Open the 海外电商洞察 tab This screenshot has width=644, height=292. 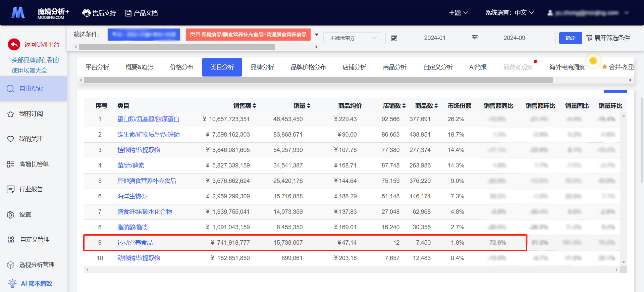(x=567, y=67)
